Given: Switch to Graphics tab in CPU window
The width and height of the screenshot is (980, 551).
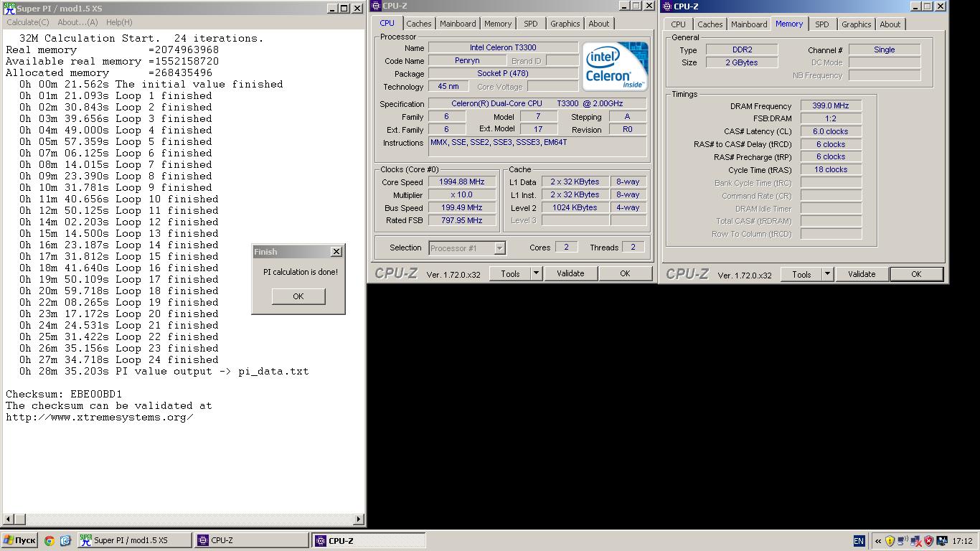Looking at the screenshot, I should tap(565, 24).
